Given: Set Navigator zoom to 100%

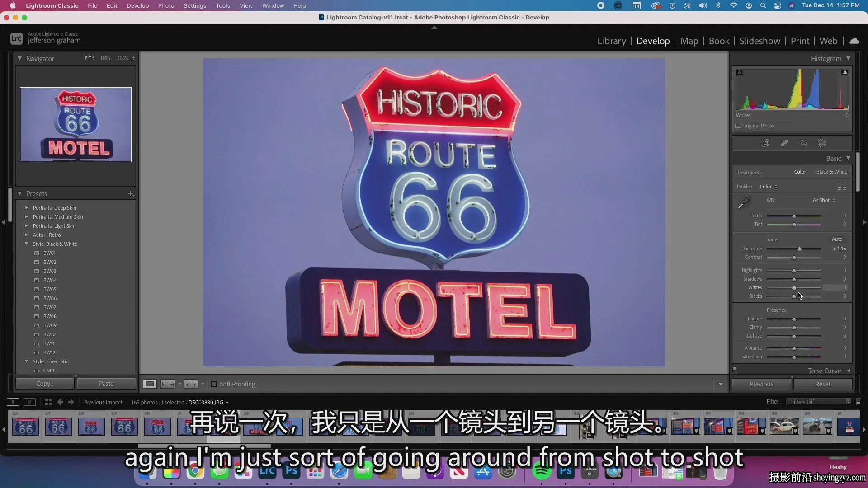Looking at the screenshot, I should [105, 58].
